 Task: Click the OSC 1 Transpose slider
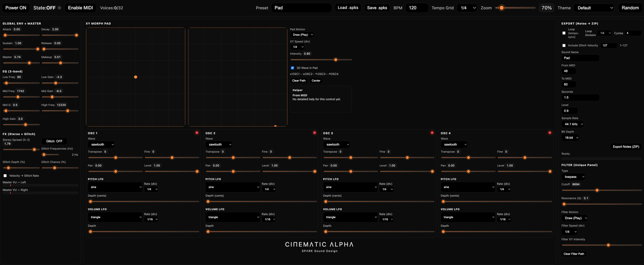click(x=115, y=158)
